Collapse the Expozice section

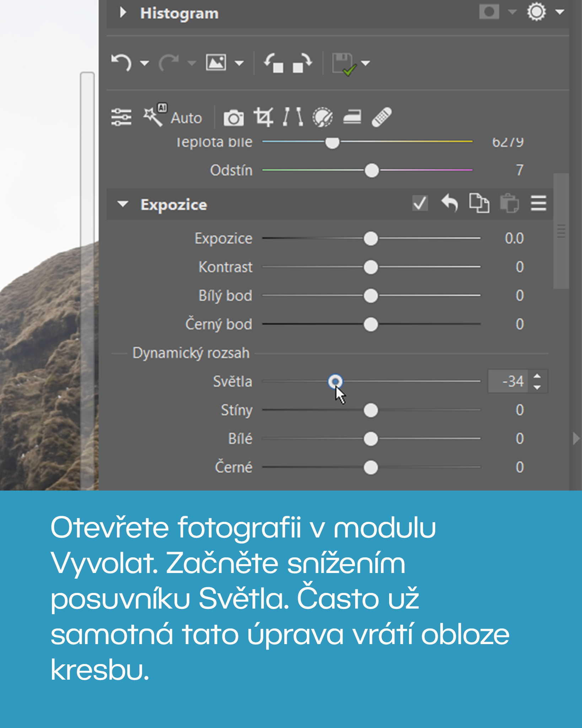click(x=123, y=204)
